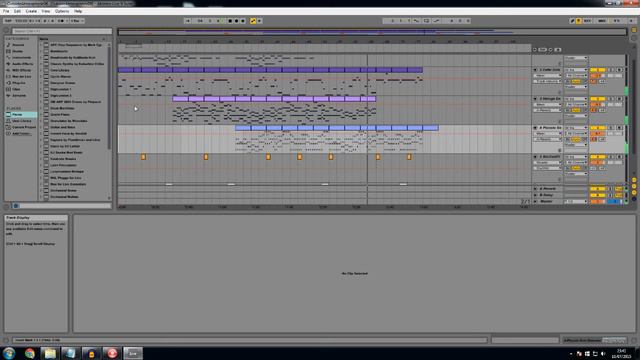Viewport: 640px width, 360px height.
Task: Unfold the Master track
Action: (x=535, y=202)
